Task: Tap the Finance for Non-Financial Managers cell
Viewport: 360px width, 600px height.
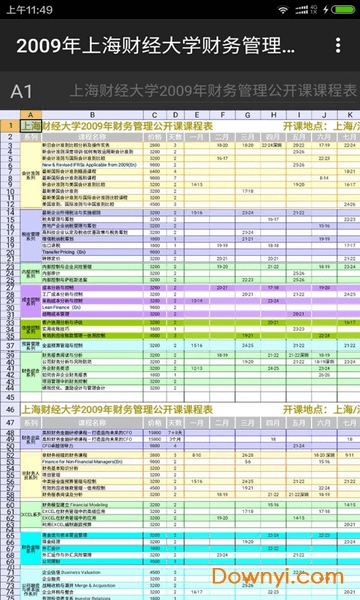Action: tap(92, 462)
